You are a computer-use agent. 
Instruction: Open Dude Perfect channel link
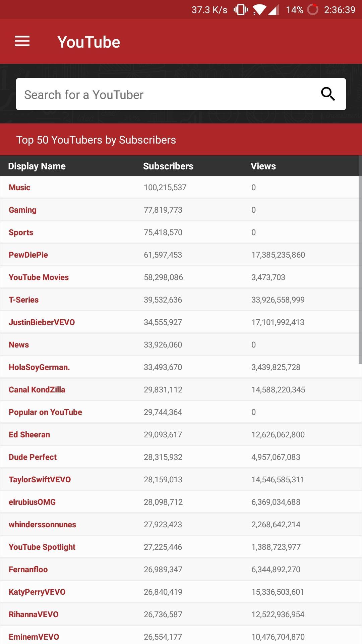[x=33, y=457]
